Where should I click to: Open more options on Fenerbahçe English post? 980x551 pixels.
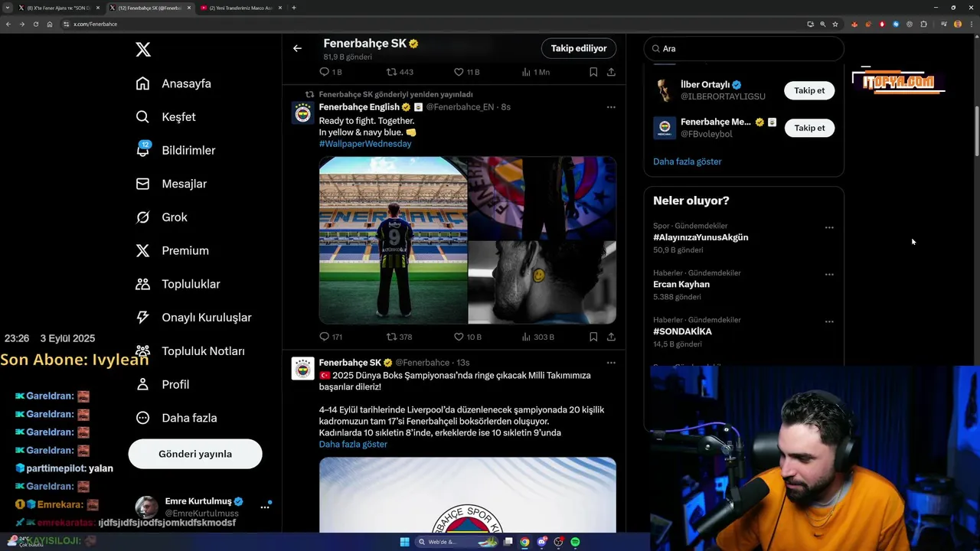tap(611, 107)
